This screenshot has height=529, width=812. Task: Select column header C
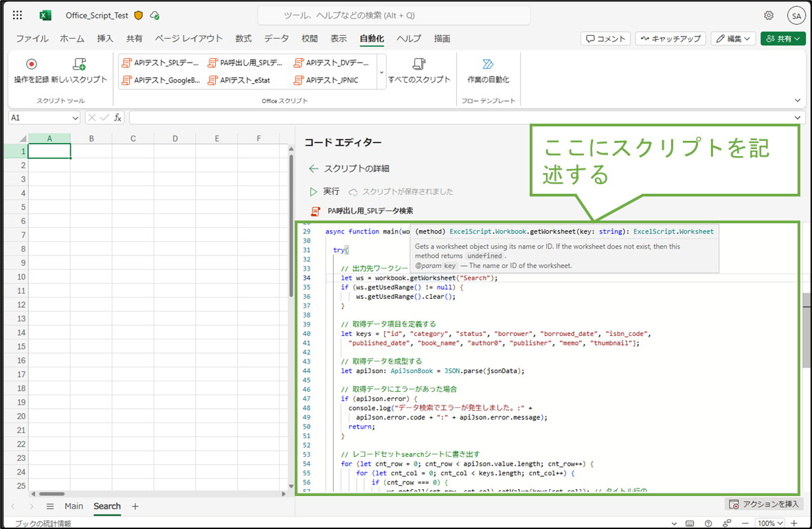tap(133, 138)
